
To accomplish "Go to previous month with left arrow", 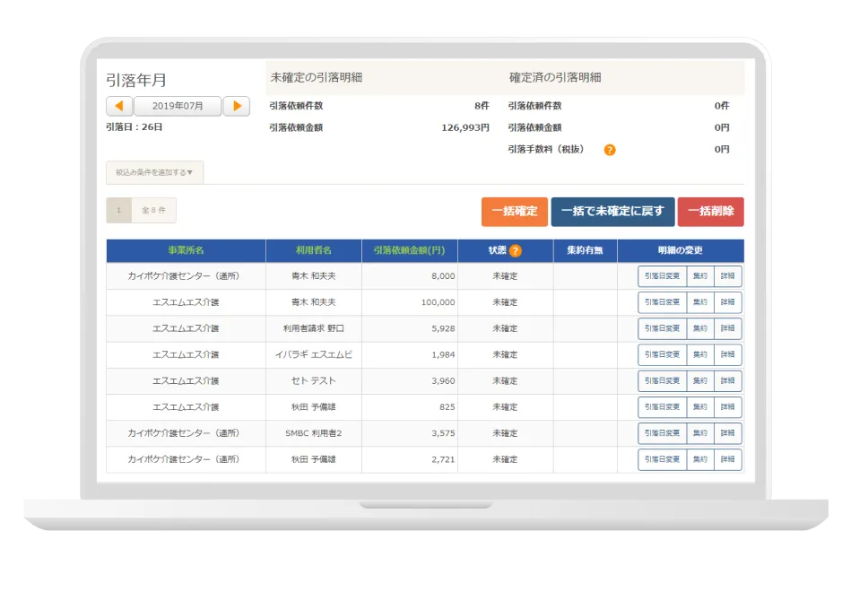I will click(x=119, y=106).
